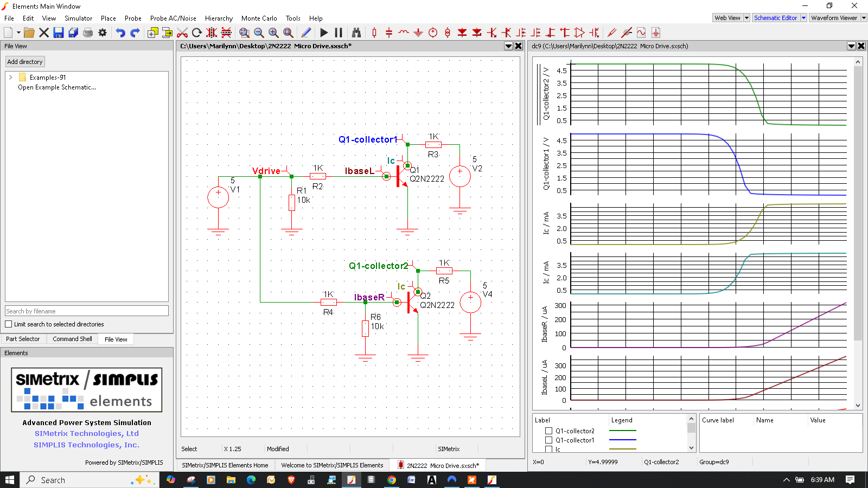The width and height of the screenshot is (868, 488).
Task: Open the Waveform Viewer dropdown arrow
Action: pyautogui.click(x=864, y=18)
